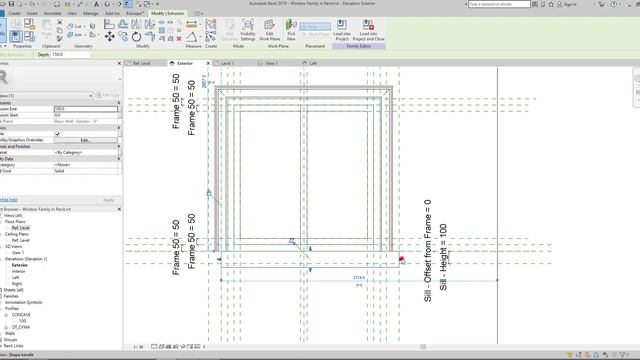
Task: Select the Aligned Dimension tool in Measure panel
Action: [191, 24]
